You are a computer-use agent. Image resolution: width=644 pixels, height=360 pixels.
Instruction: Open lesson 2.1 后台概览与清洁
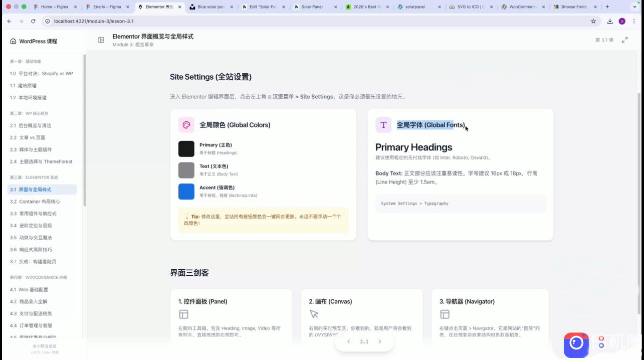(42, 125)
